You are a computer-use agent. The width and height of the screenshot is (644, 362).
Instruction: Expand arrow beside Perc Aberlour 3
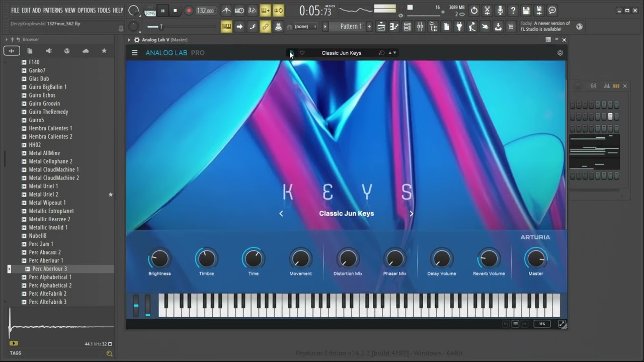click(x=9, y=269)
